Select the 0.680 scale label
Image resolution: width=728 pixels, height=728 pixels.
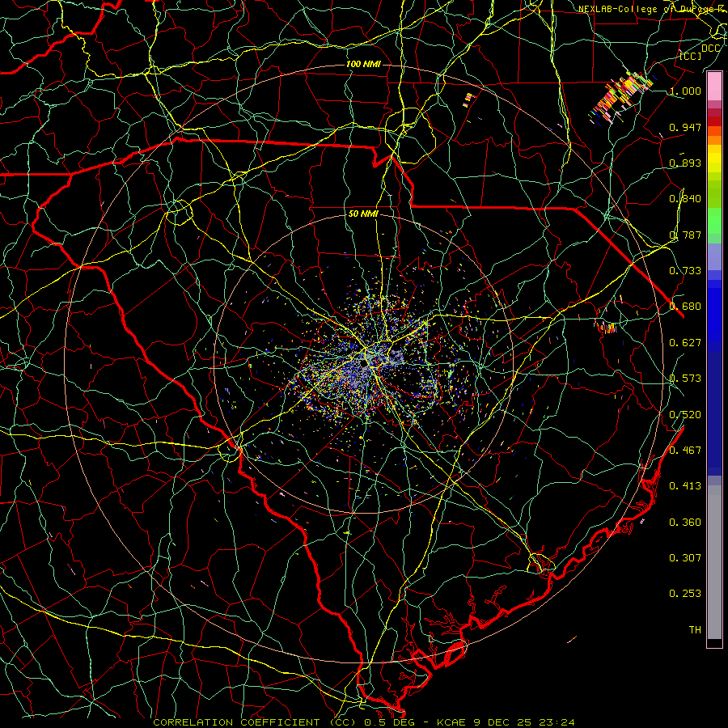685,307
